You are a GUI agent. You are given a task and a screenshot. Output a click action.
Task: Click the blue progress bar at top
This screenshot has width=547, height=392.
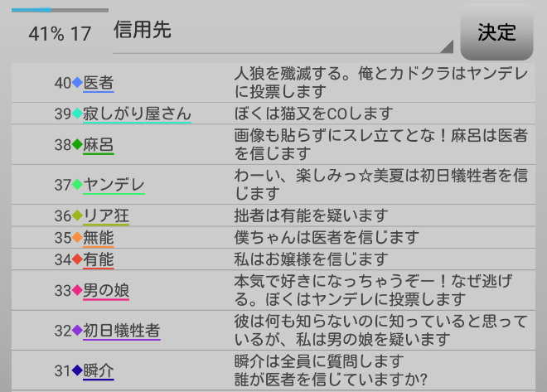click(x=60, y=10)
